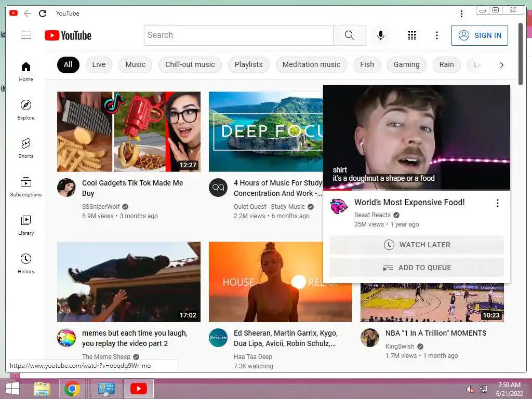Open Shorts in the sidebar
Screen dimensions: 532x399
point(26,148)
